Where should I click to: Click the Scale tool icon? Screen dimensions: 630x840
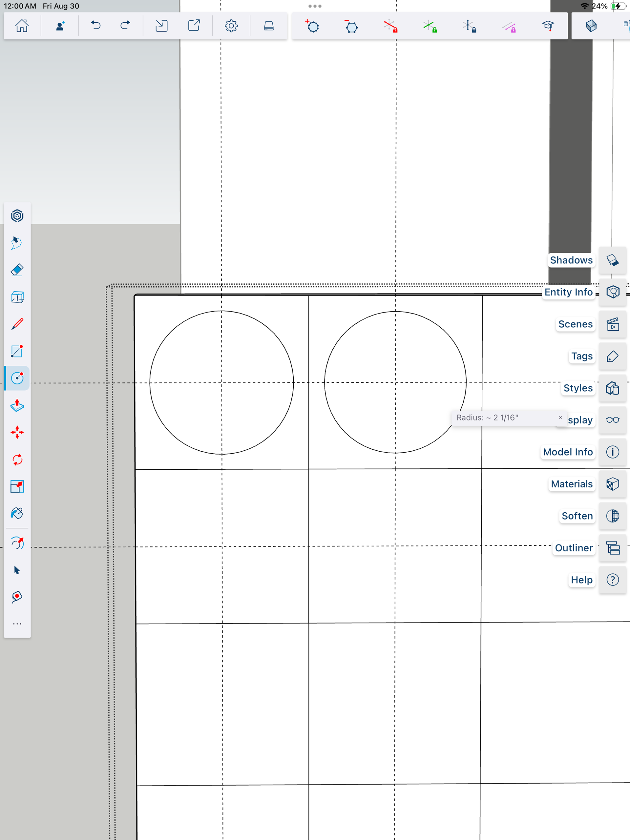coord(17,486)
